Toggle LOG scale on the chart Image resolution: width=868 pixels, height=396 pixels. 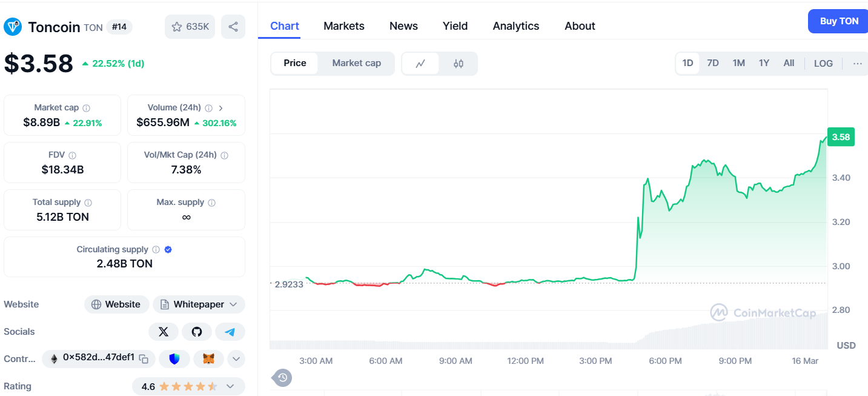pyautogui.click(x=823, y=63)
